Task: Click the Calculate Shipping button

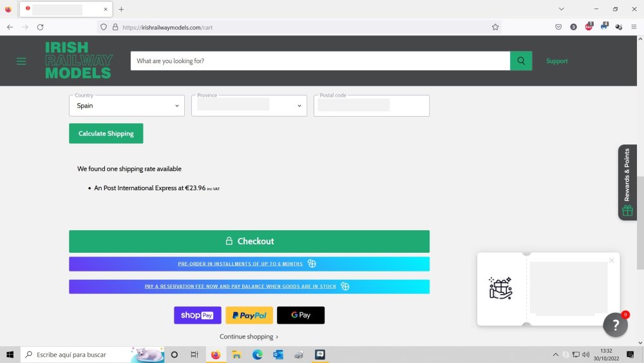Action: pyautogui.click(x=106, y=133)
